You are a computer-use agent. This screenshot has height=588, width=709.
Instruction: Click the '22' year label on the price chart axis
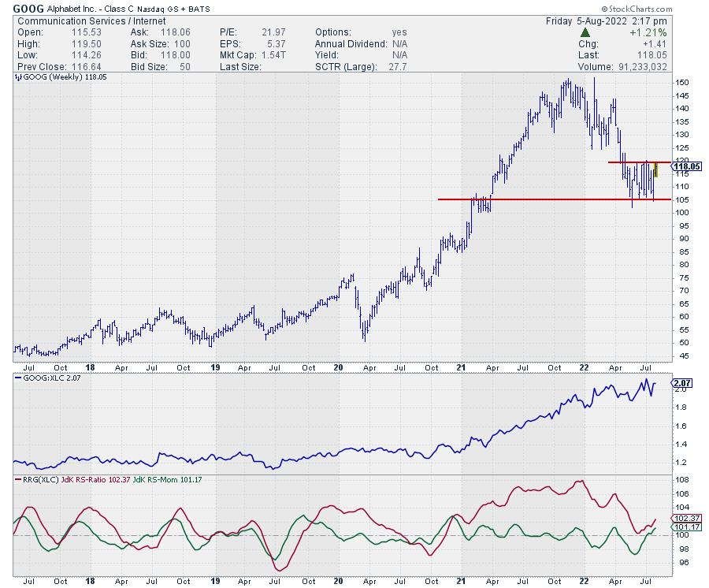pos(585,367)
